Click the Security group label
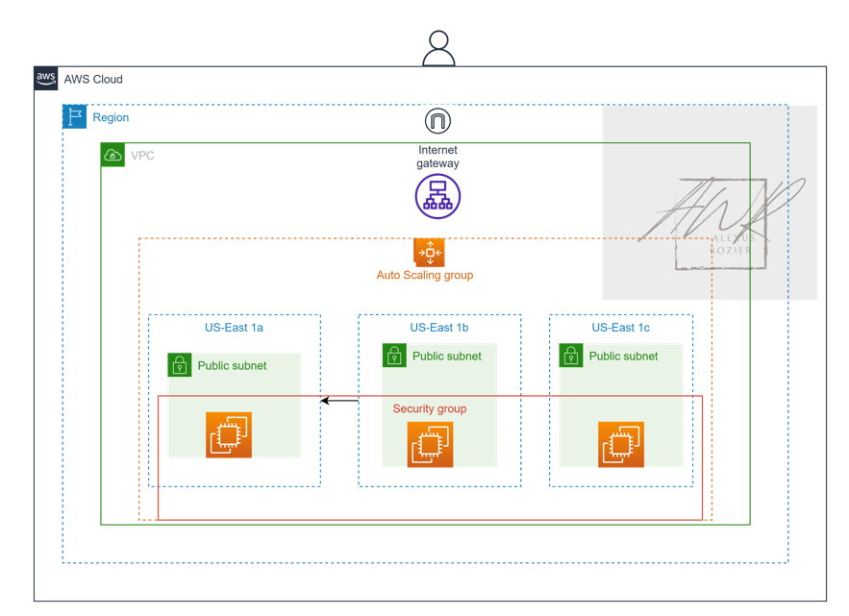849x616 pixels. (x=428, y=408)
